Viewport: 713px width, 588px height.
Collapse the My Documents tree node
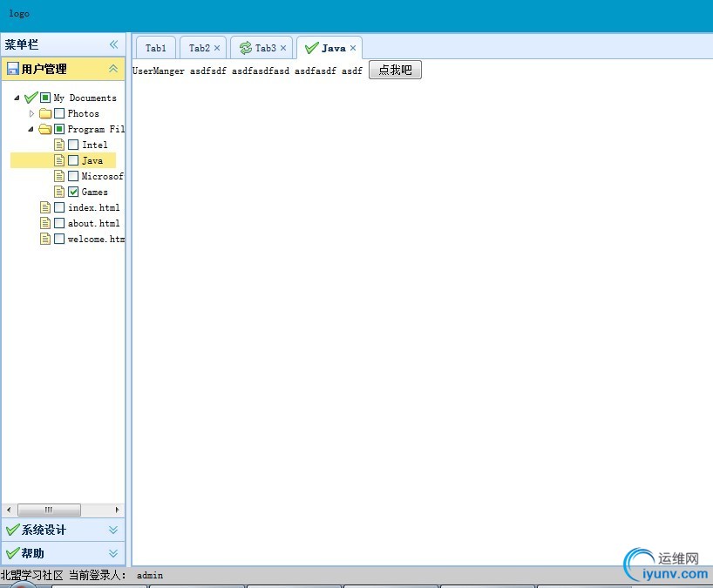[17, 98]
